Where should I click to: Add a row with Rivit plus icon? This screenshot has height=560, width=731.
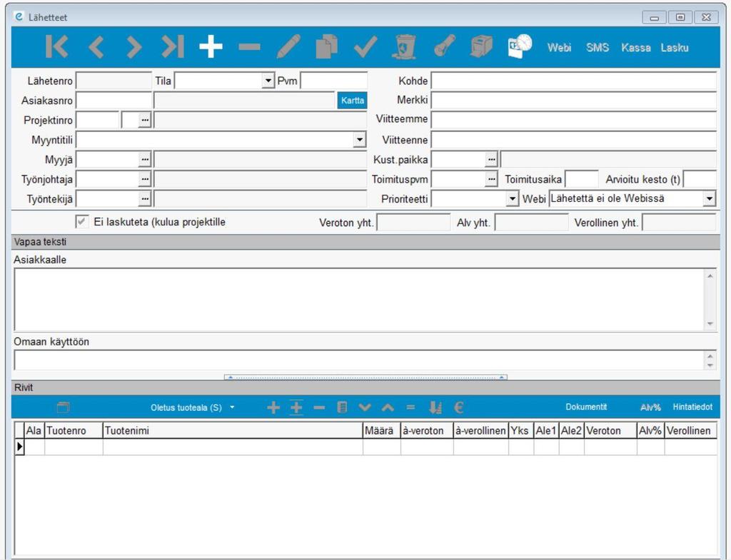tap(273, 407)
